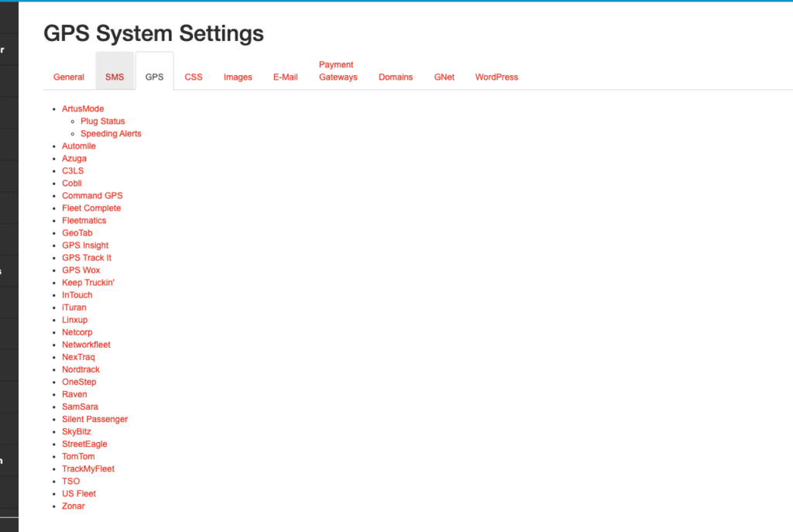Open the CSS tab
Viewport: 793px width, 532px height.
pyautogui.click(x=193, y=77)
